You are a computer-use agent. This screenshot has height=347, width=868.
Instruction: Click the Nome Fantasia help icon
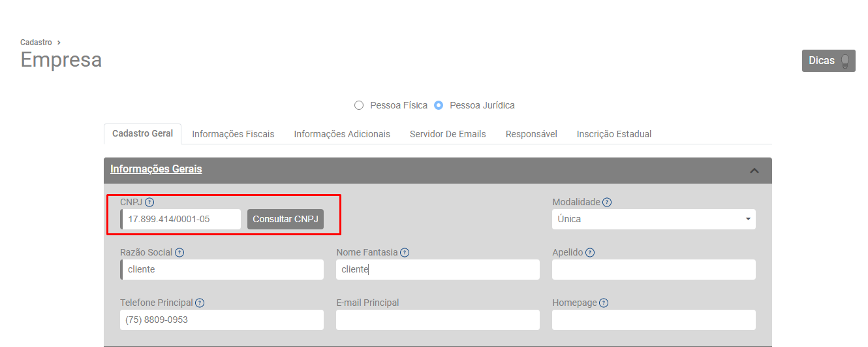pyautogui.click(x=405, y=253)
